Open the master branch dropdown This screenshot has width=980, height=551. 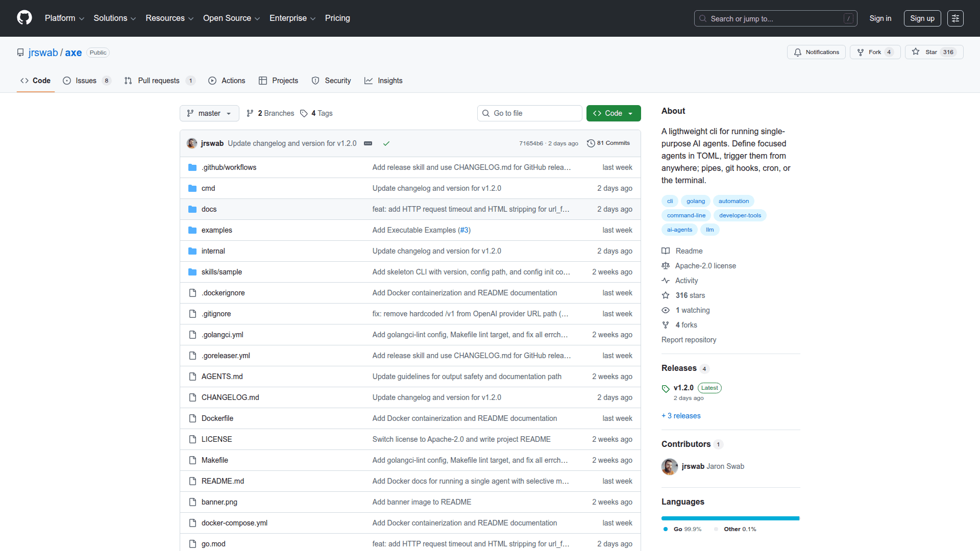pyautogui.click(x=209, y=113)
